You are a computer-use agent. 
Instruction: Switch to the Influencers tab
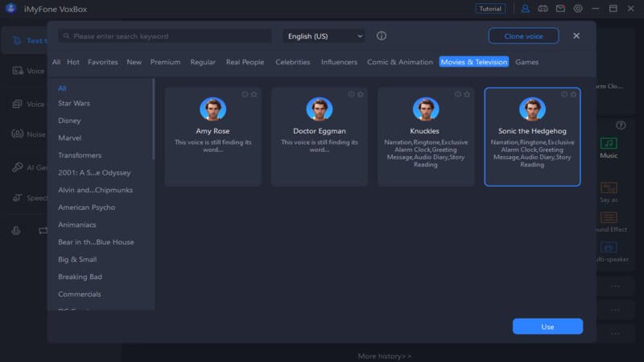coord(339,62)
